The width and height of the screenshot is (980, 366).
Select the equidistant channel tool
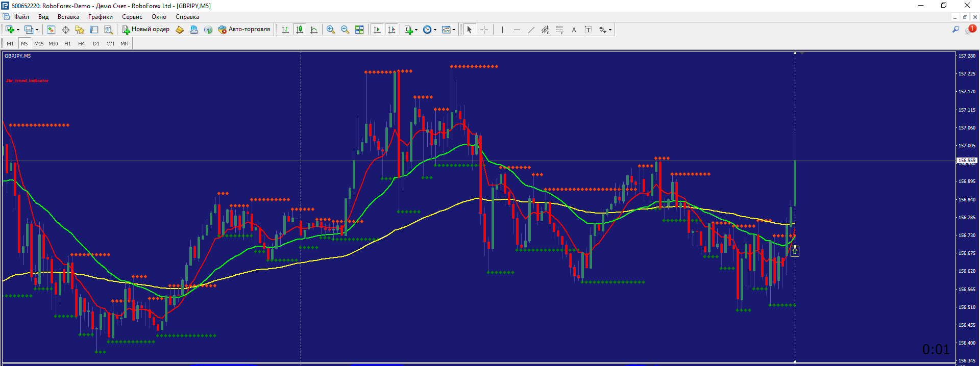545,30
